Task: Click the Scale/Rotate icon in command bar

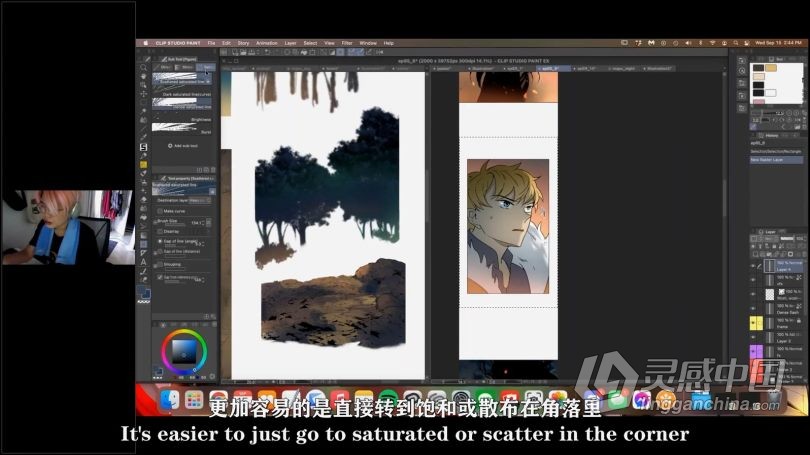Action: (312, 52)
